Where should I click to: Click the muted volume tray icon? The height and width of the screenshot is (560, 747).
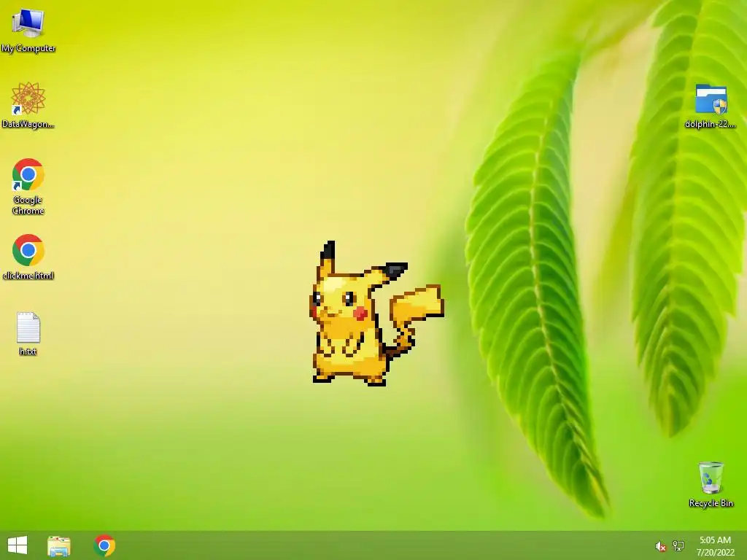pyautogui.click(x=660, y=546)
